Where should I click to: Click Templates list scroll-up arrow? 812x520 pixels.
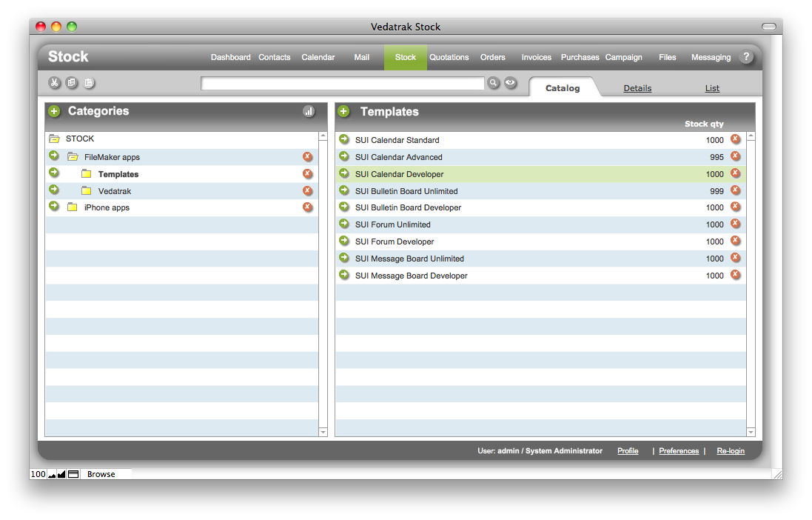(x=751, y=136)
